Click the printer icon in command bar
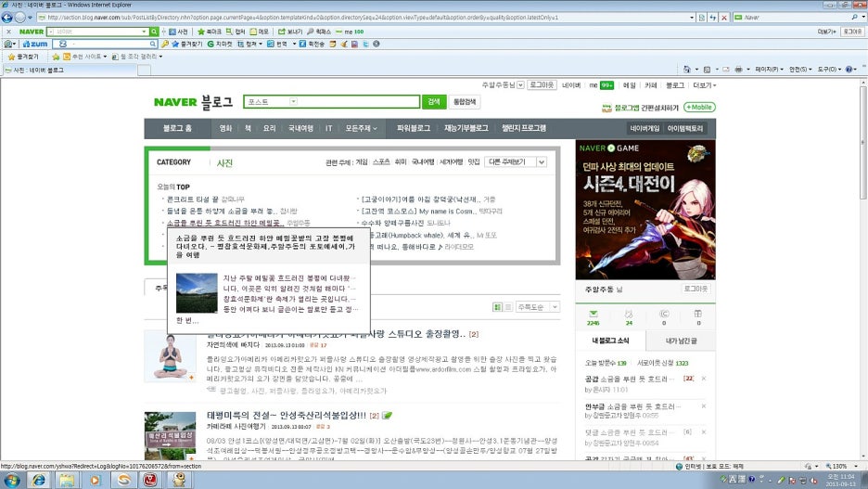 point(738,70)
